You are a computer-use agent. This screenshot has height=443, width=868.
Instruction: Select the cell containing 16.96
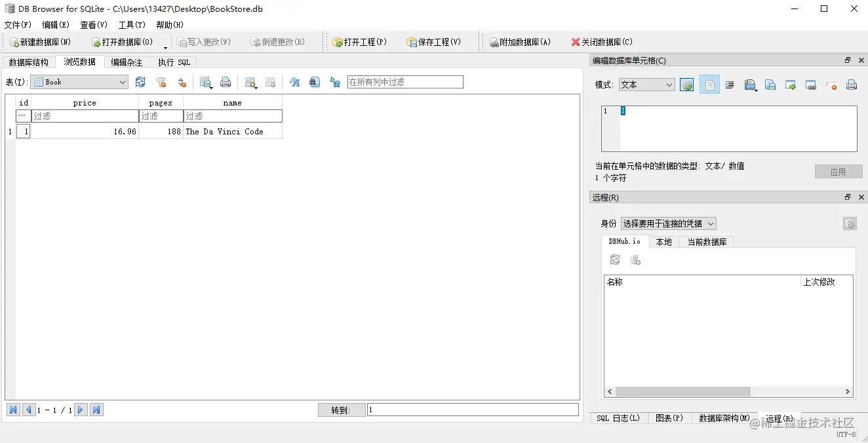click(x=85, y=131)
